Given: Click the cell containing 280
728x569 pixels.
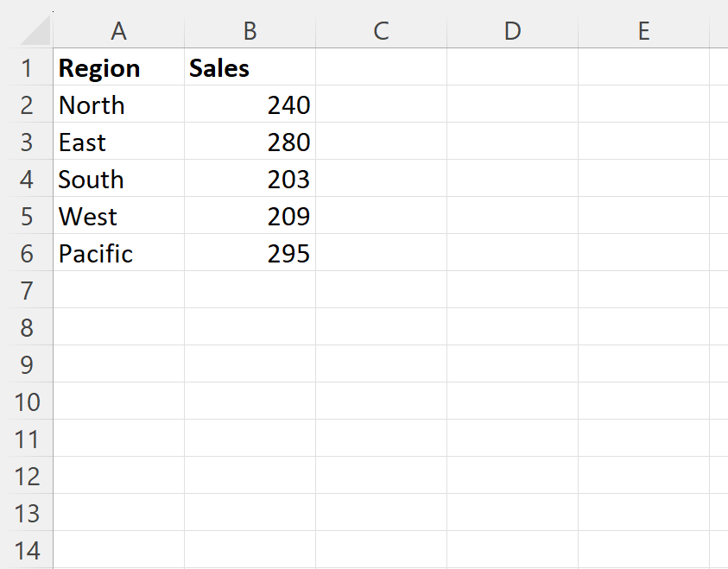Looking at the screenshot, I should click(x=250, y=142).
